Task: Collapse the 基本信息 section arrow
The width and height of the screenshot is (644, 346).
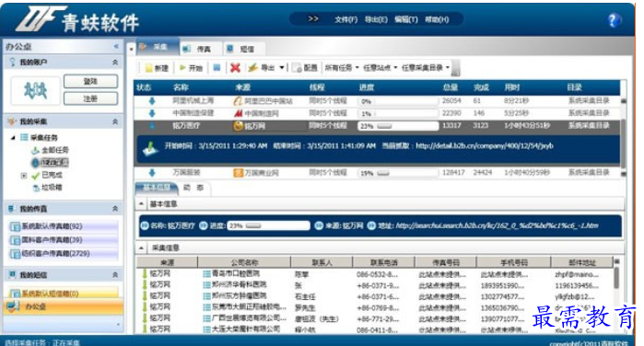Action: 141,203
